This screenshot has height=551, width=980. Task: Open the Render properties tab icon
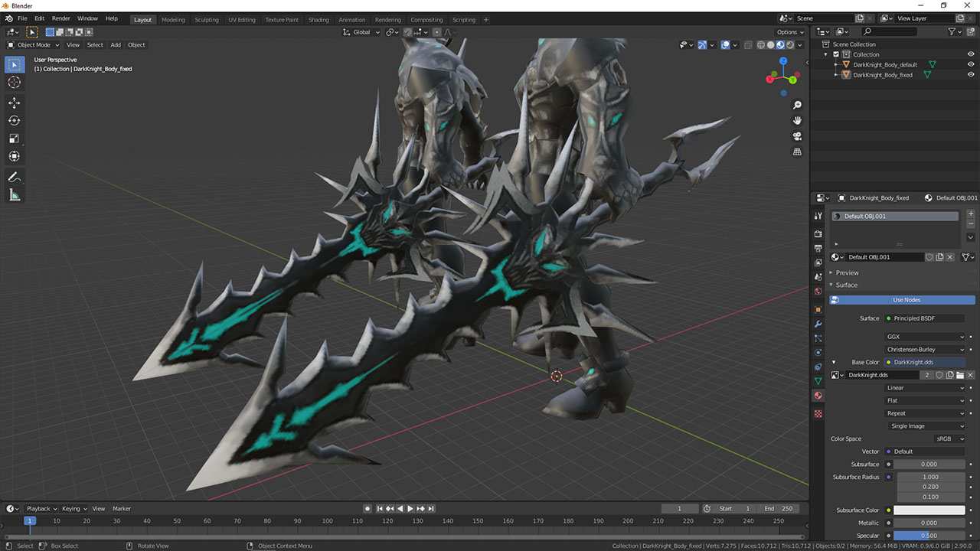click(x=818, y=233)
